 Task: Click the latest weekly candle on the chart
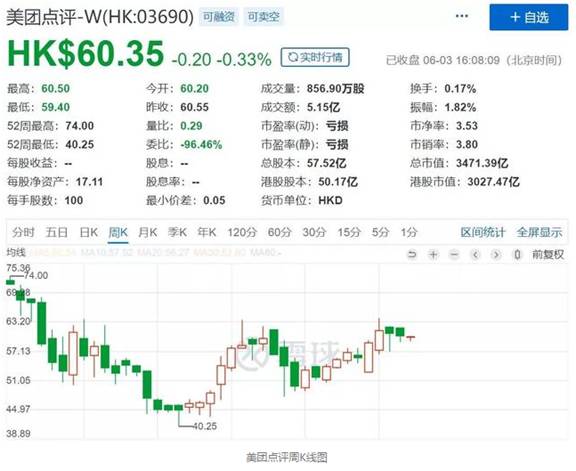[x=411, y=337]
